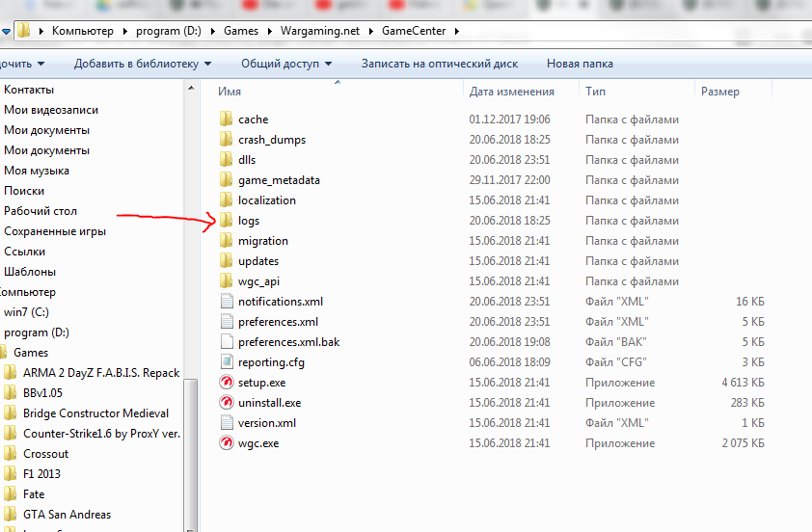Click 'Записать на оптический диск' button
This screenshot has height=532, width=812.
[439, 64]
